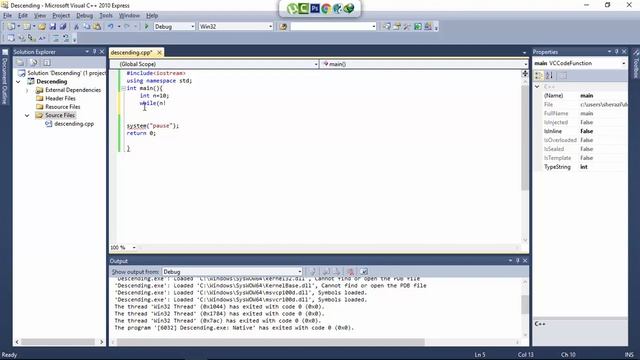Viewport: 640px width, 360px height.
Task: Click the Toolbox wrench toolbar icon
Action: tap(407, 27)
